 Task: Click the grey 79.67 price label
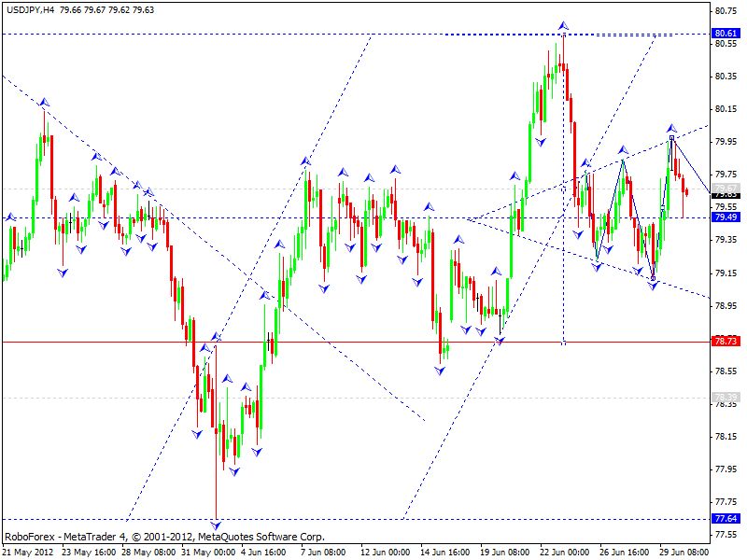click(x=726, y=189)
